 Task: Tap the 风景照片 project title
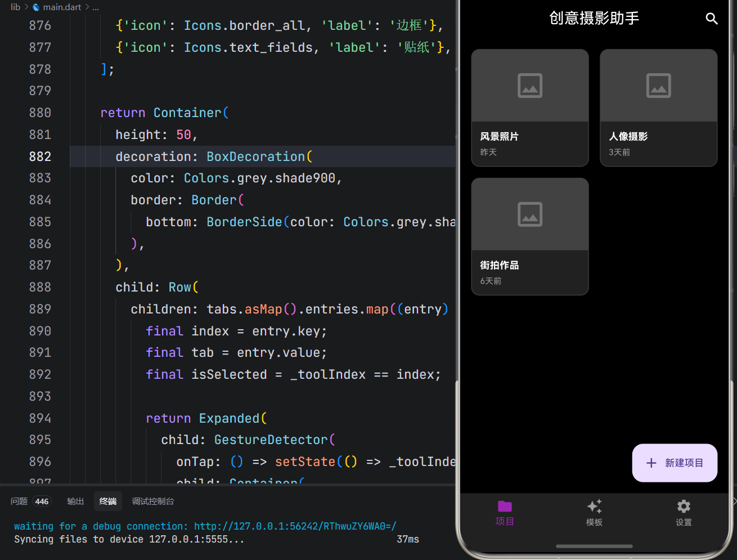click(x=500, y=136)
